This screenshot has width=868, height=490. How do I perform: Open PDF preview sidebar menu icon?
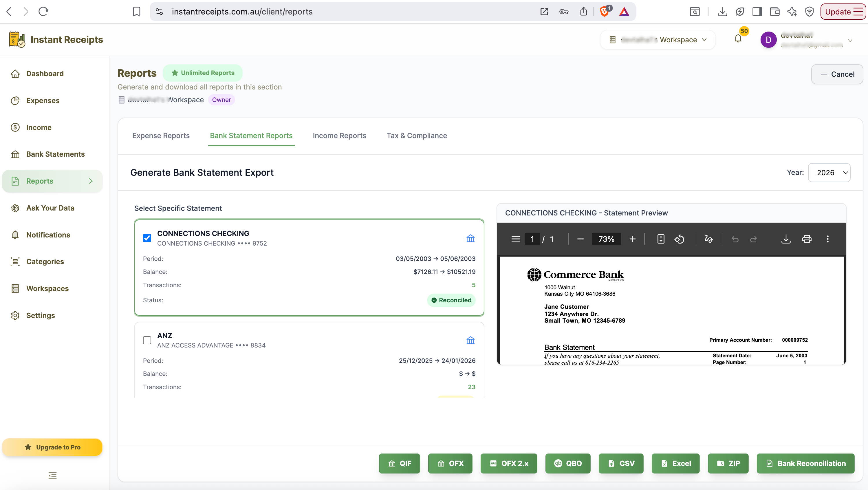(x=515, y=239)
